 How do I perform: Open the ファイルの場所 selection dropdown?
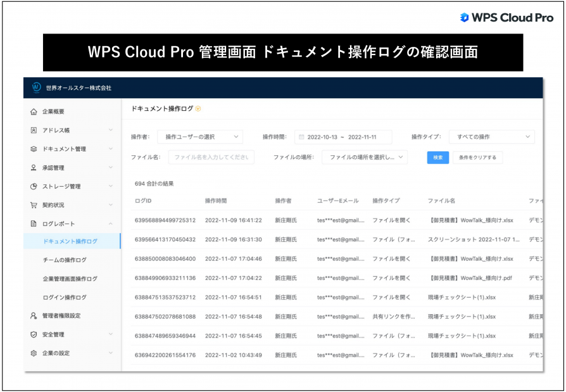[365, 157]
